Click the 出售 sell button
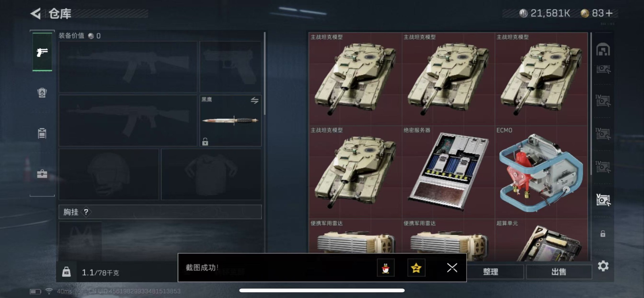Viewport: 644px width, 298px height. point(559,272)
